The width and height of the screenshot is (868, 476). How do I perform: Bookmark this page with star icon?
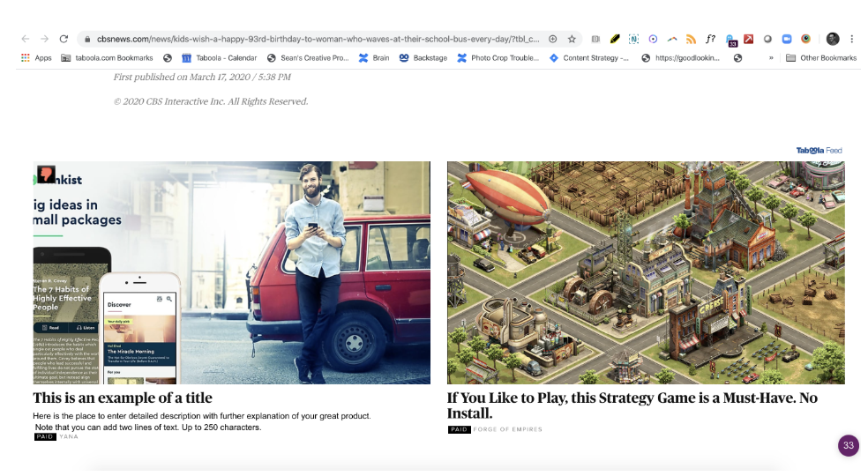pyautogui.click(x=572, y=39)
